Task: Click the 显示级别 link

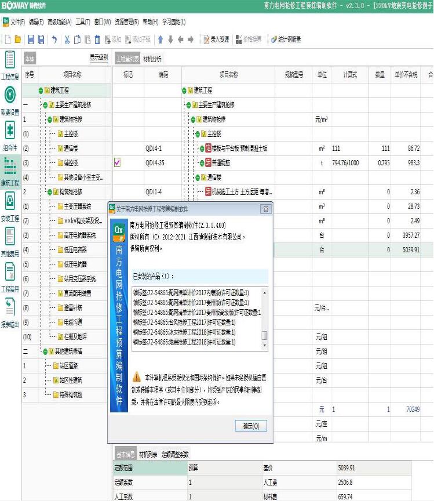Action: [99, 58]
